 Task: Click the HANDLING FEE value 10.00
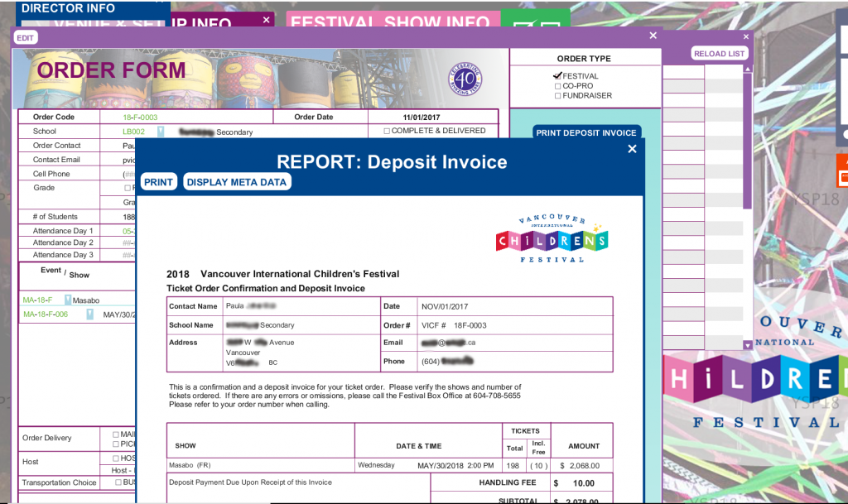[x=584, y=483]
